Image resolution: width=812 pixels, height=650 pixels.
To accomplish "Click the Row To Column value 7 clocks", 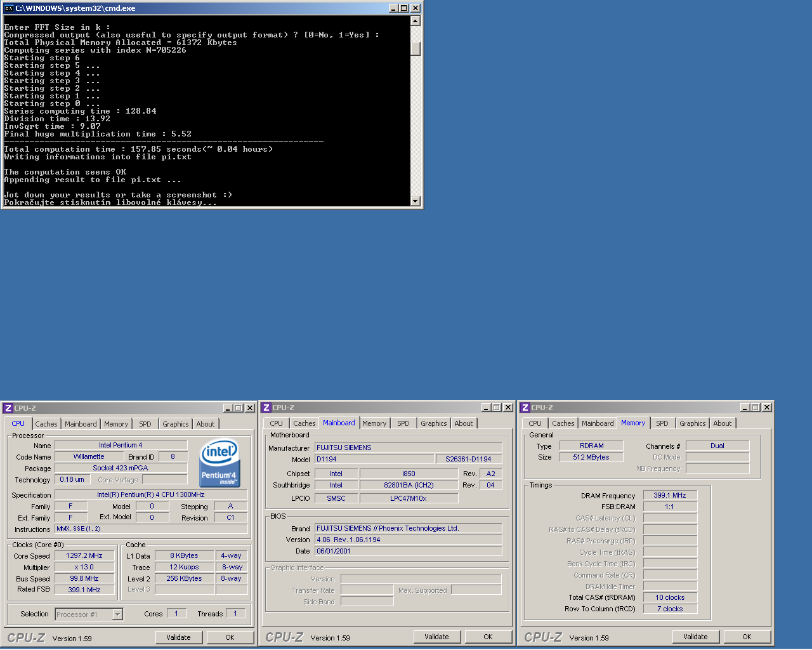I will [x=670, y=609].
